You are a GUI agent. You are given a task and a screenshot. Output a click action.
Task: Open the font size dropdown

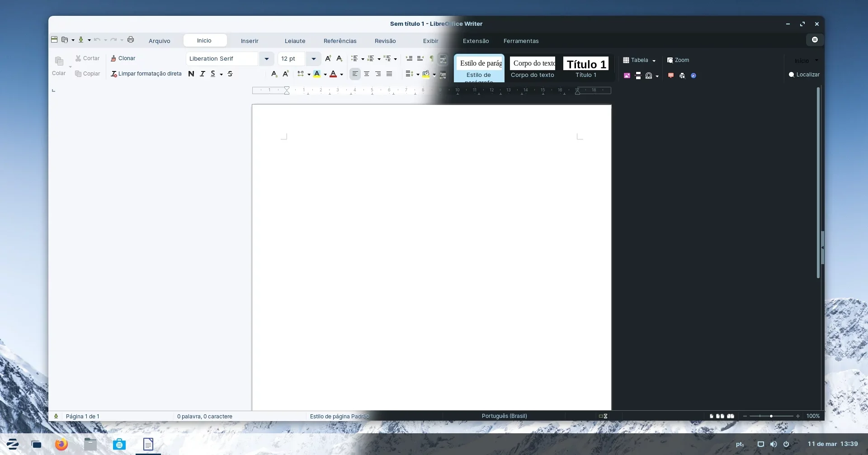[313, 59]
